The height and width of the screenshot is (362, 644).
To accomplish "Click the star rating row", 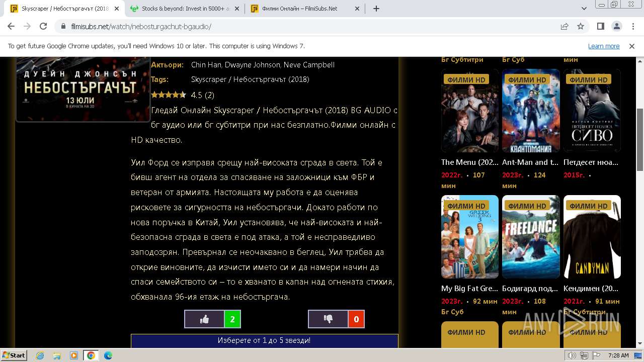I will [169, 95].
